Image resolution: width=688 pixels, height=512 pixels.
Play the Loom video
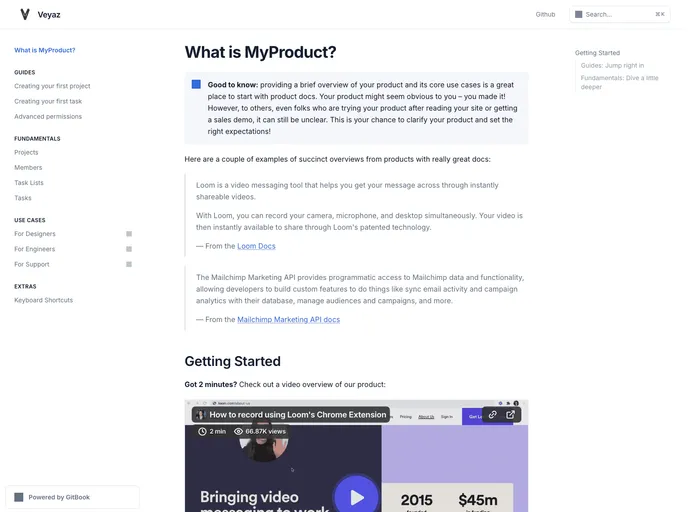tap(356, 497)
